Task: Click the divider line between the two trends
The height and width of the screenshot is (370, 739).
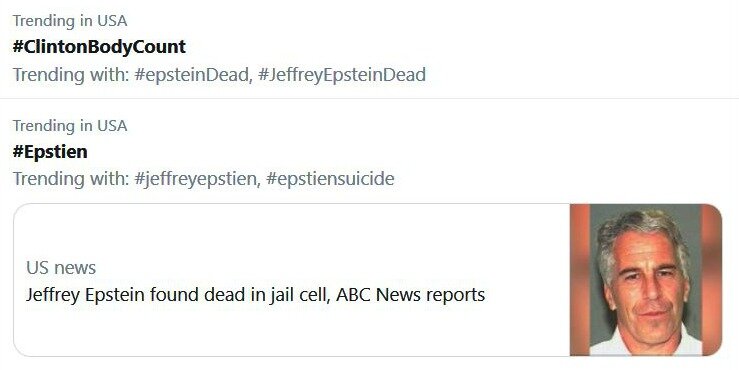Action: click(x=370, y=99)
